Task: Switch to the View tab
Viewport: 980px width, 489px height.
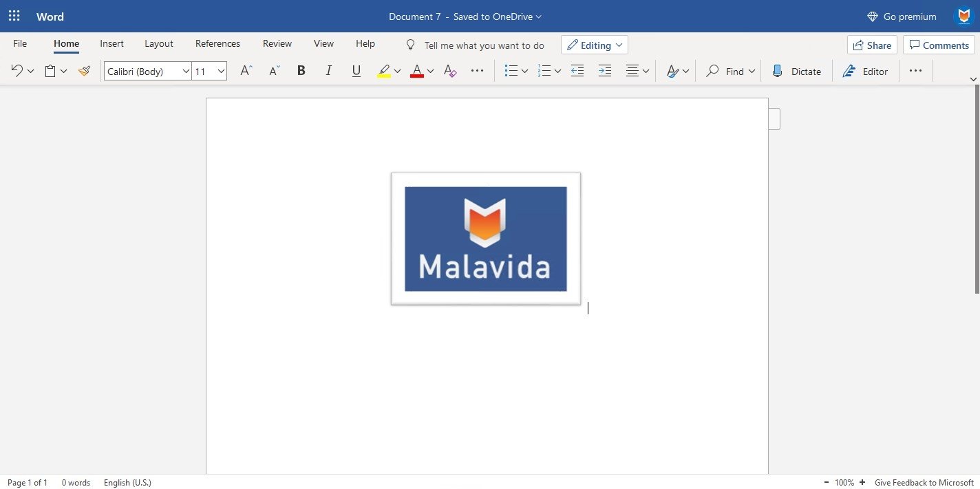Action: [323, 43]
